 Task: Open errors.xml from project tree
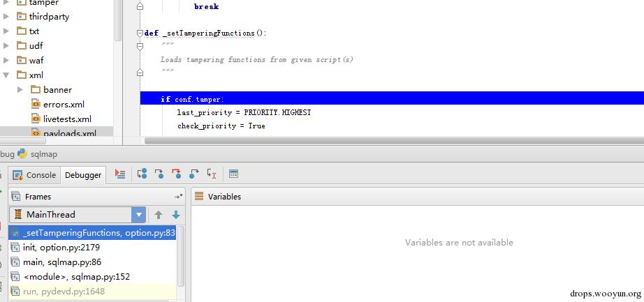(63, 105)
